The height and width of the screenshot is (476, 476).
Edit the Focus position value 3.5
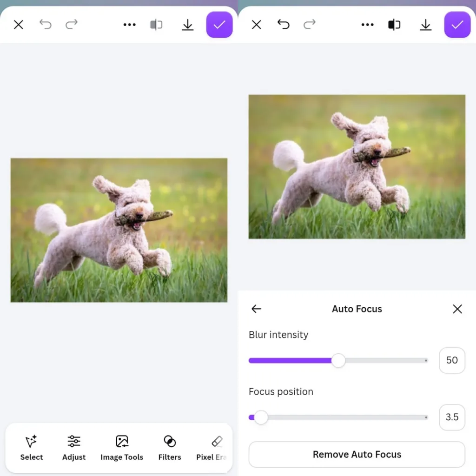pyautogui.click(x=452, y=417)
